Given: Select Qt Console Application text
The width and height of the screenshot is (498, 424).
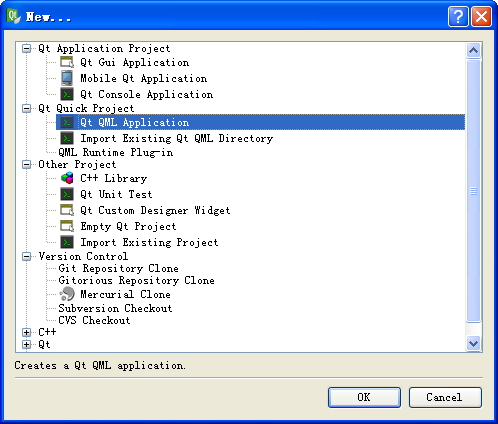Looking at the screenshot, I should point(147,94).
